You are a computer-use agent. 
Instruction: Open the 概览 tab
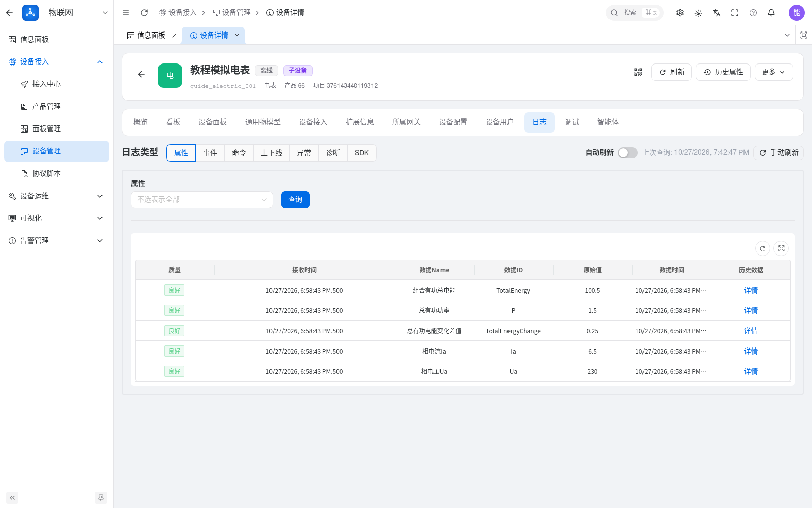[141, 122]
